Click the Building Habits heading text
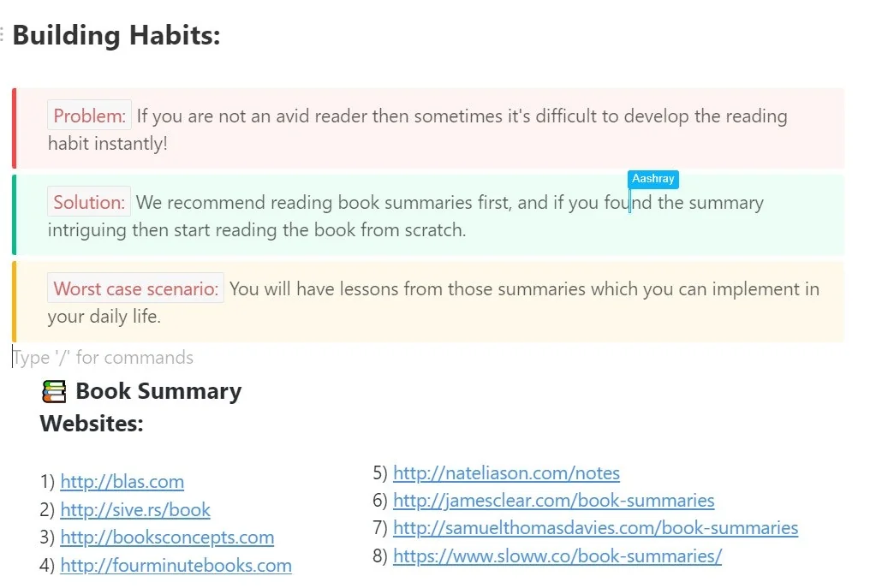This screenshot has height=588, width=870. (116, 36)
